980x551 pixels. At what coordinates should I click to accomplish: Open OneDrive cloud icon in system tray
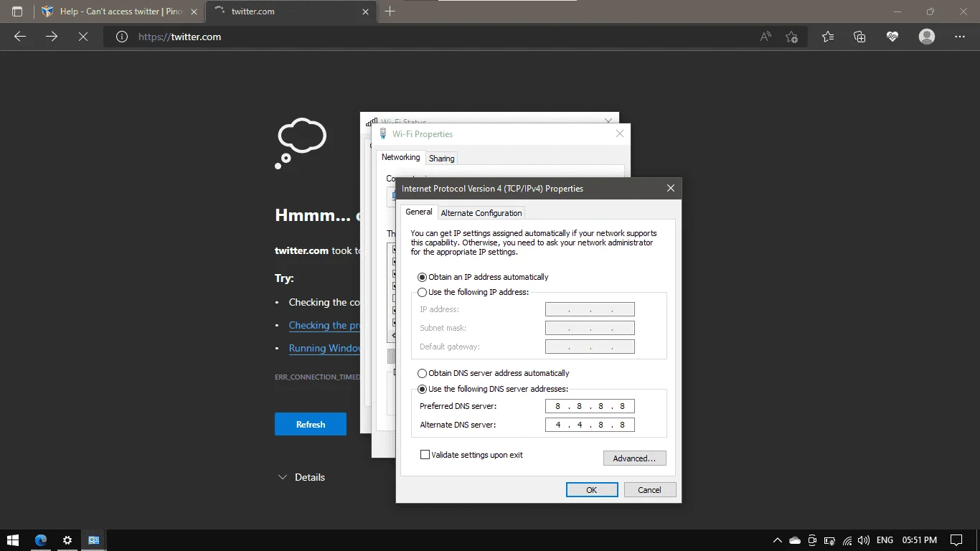pyautogui.click(x=794, y=540)
